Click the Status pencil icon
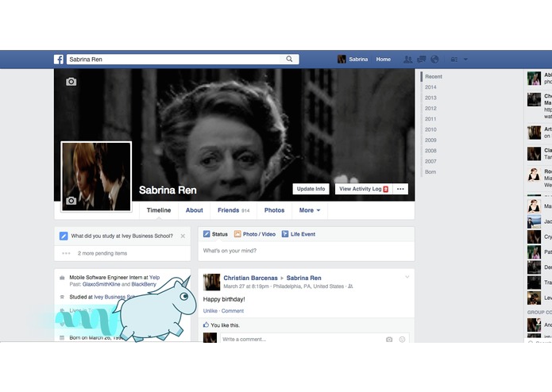552x392 pixels. coord(207,234)
